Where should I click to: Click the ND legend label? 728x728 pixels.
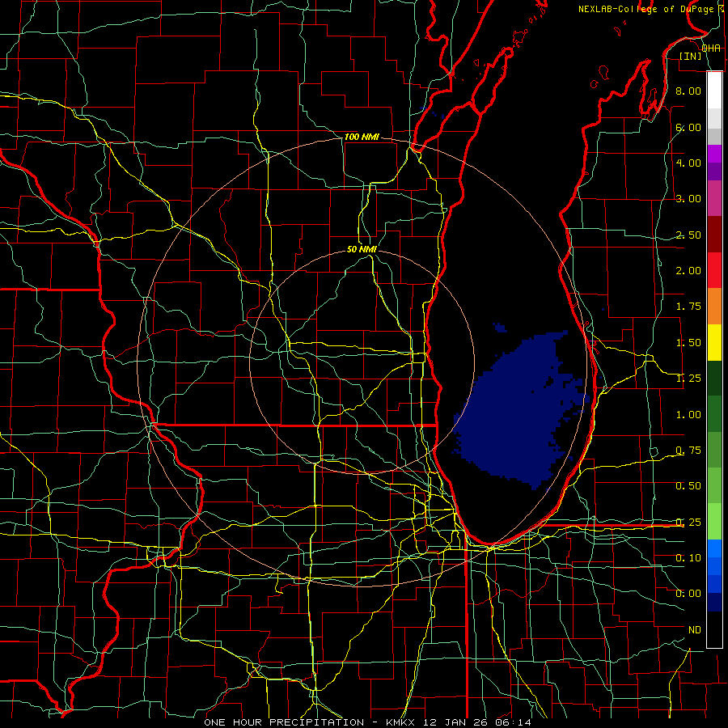pyautogui.click(x=695, y=630)
